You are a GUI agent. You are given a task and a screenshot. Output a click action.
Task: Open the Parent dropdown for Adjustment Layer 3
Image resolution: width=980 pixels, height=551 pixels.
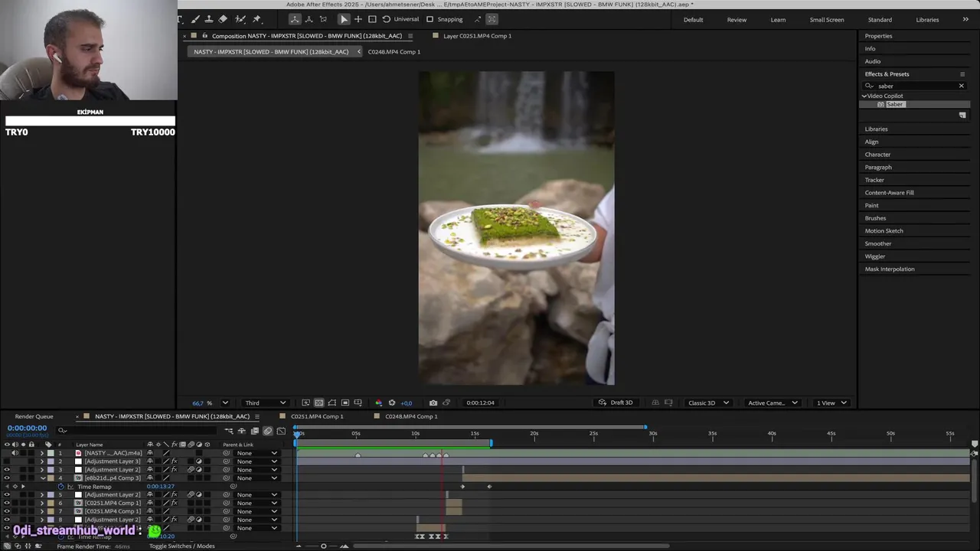pos(257,461)
